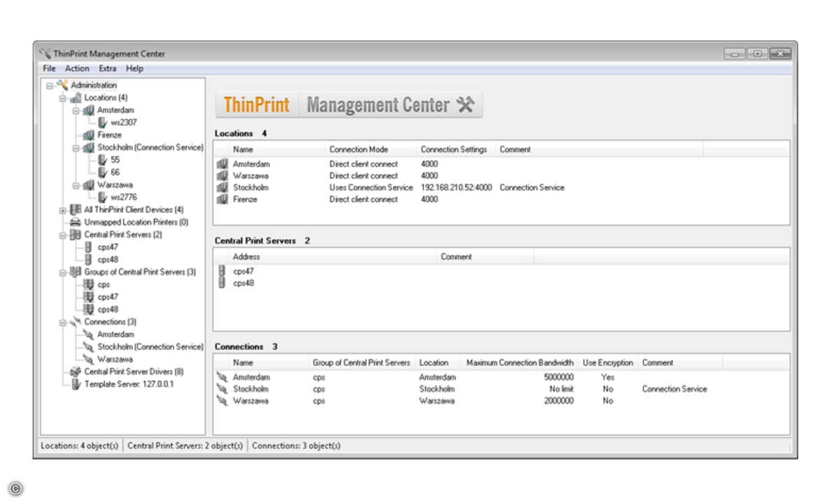Image resolution: width=840 pixels, height=504 pixels.
Task: Sort Connections by Maximum Connection Bandwidth
Action: [x=520, y=363]
